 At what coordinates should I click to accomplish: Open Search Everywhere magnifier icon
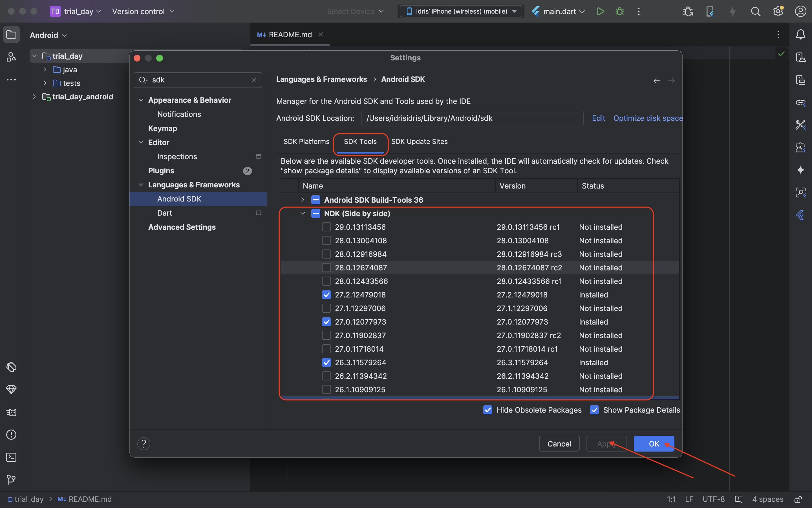click(x=755, y=11)
